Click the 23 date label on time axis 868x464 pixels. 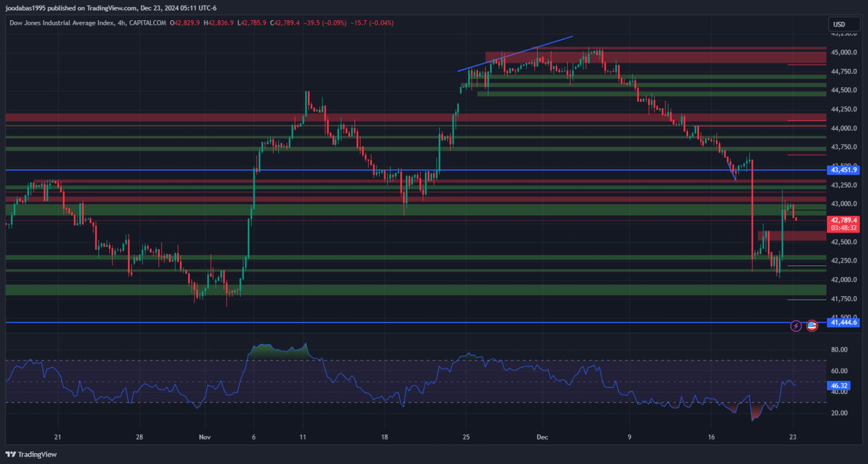pos(793,437)
